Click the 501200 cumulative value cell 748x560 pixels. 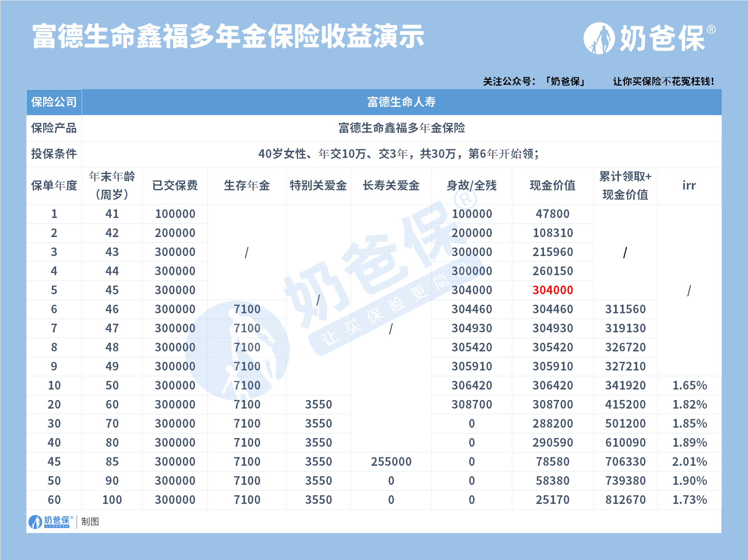625,423
